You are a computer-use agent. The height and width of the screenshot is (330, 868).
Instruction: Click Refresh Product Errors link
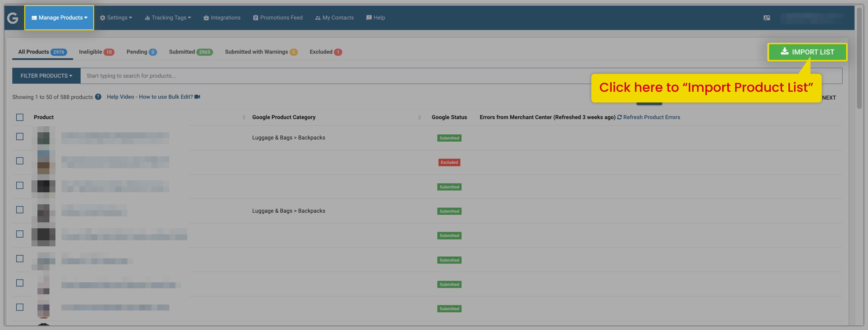pyautogui.click(x=648, y=117)
